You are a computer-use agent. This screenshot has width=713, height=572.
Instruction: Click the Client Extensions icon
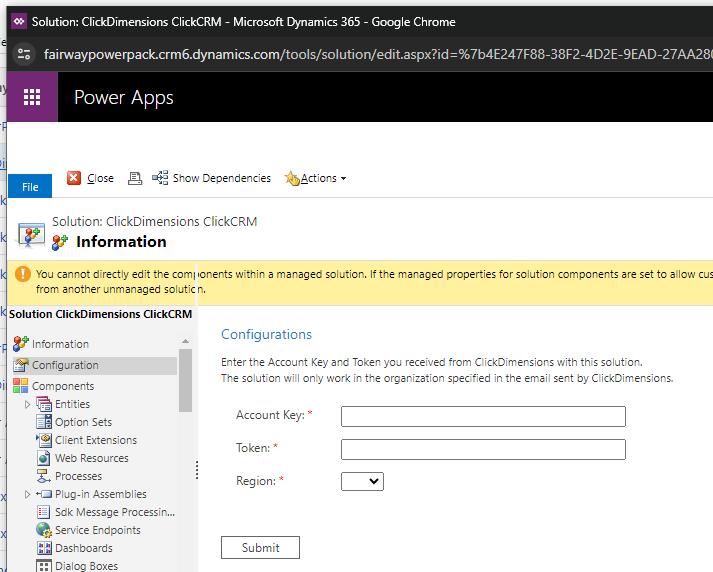(44, 440)
